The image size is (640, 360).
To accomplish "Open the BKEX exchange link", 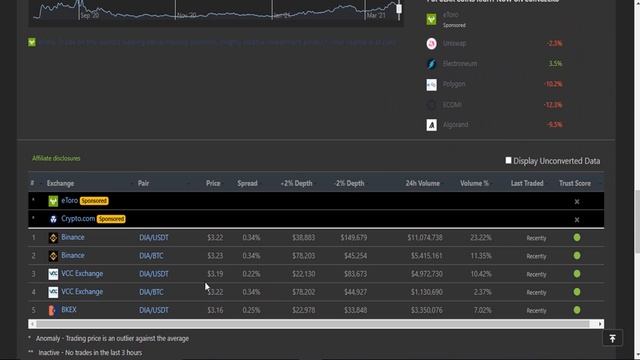I will click(69, 310).
